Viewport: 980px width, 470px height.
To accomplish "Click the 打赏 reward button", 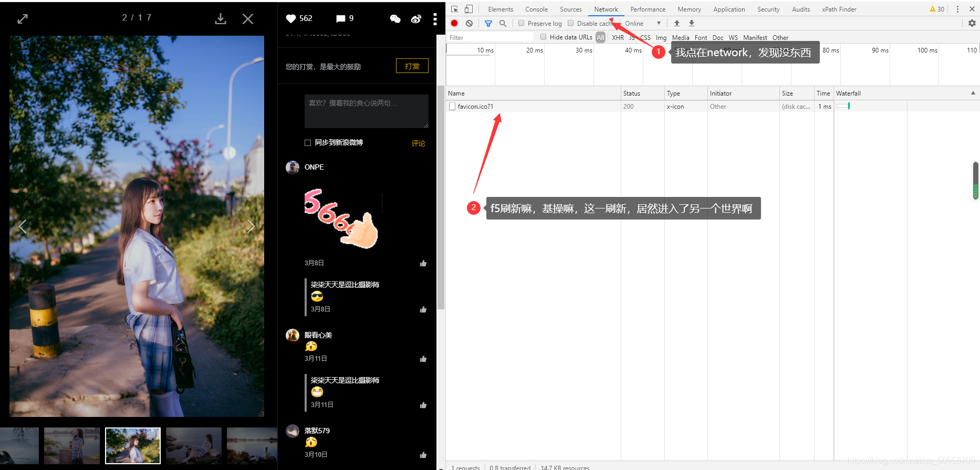I will (x=412, y=66).
